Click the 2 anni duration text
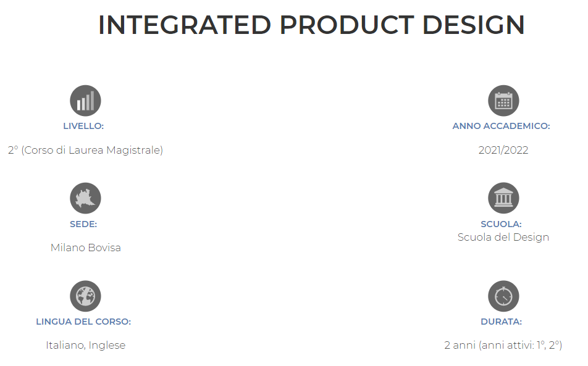Viewport: 588px width, 366px height. pos(460,345)
